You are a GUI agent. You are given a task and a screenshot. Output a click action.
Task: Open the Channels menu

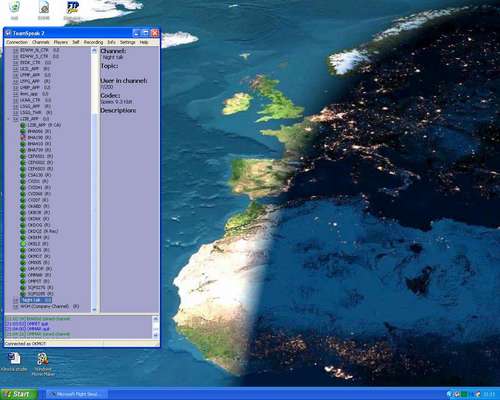(x=41, y=42)
